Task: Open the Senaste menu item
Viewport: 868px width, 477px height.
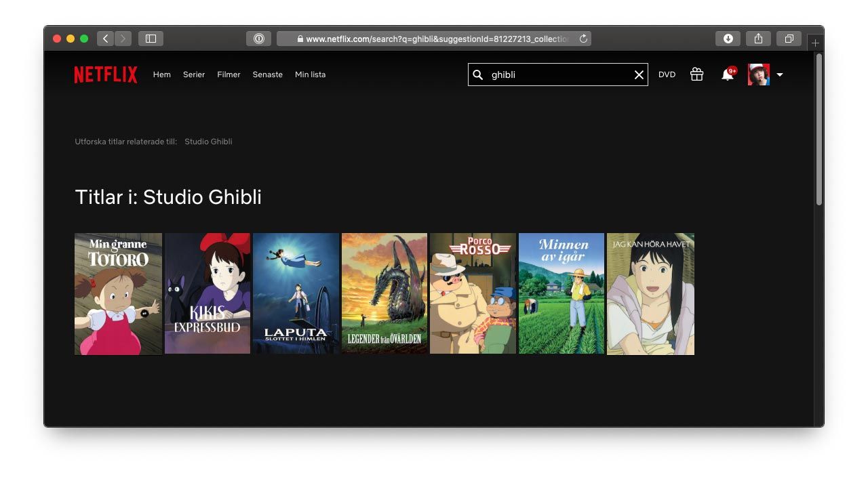Action: tap(268, 75)
